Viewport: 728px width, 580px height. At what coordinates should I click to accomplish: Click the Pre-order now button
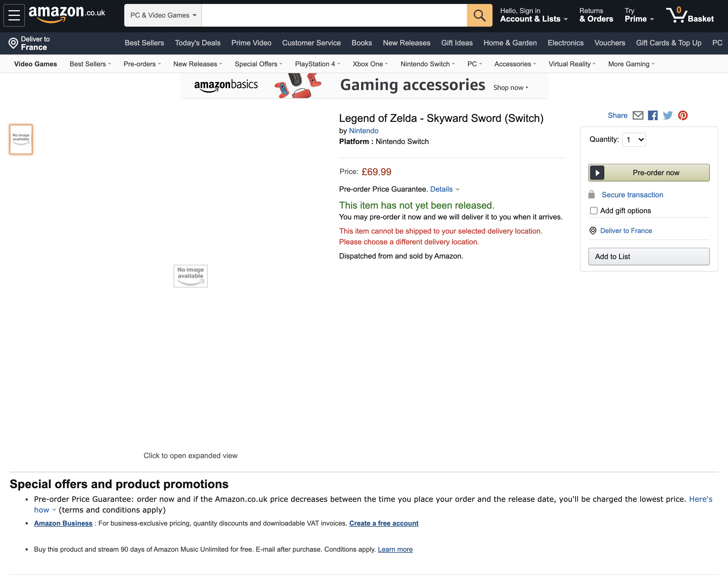pos(649,173)
